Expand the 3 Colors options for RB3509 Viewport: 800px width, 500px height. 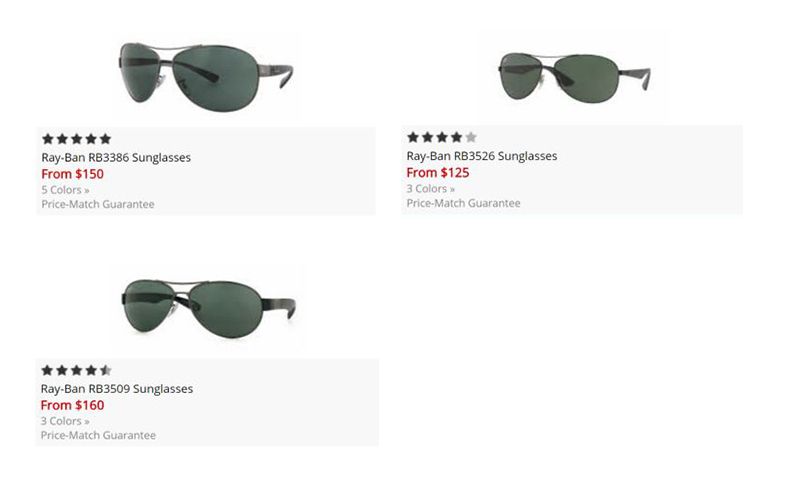pyautogui.click(x=65, y=421)
